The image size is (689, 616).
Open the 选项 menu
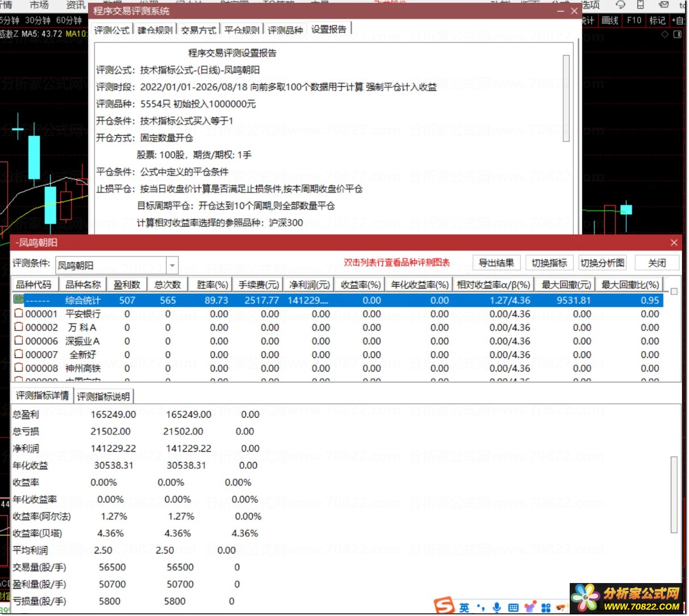(591, 5)
